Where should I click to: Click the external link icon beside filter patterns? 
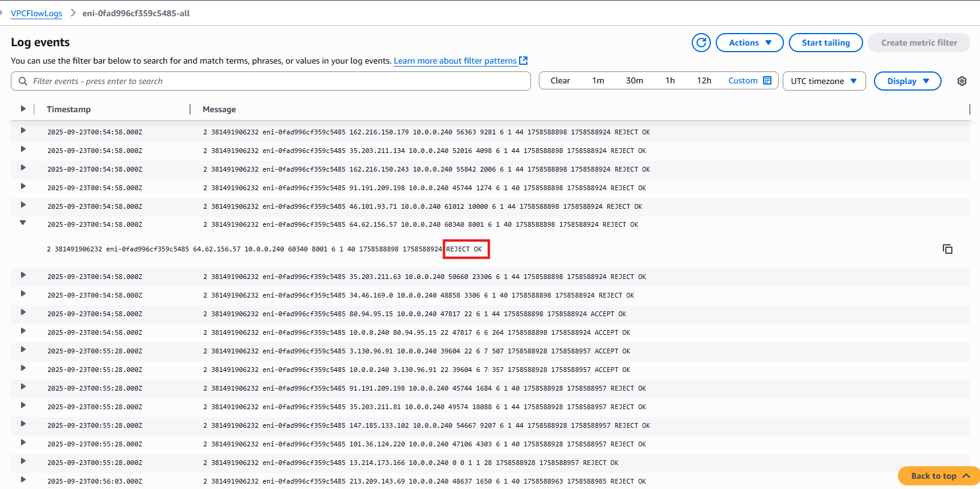coord(523,61)
